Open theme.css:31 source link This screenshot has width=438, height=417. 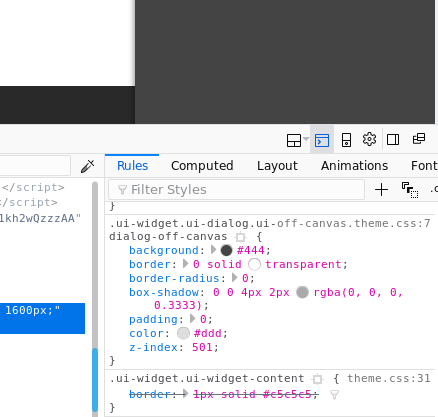coord(389,378)
